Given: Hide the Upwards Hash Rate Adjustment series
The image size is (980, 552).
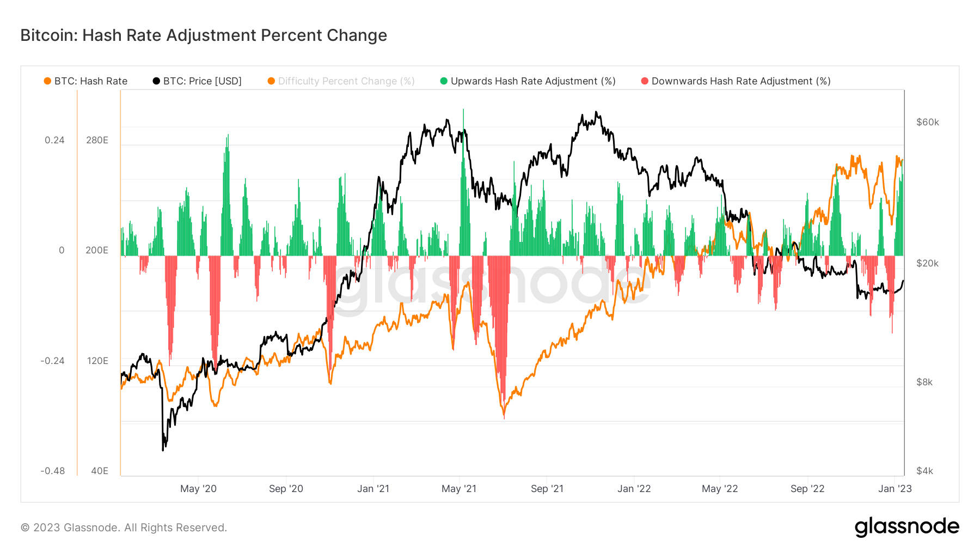Looking at the screenshot, I should [x=528, y=81].
